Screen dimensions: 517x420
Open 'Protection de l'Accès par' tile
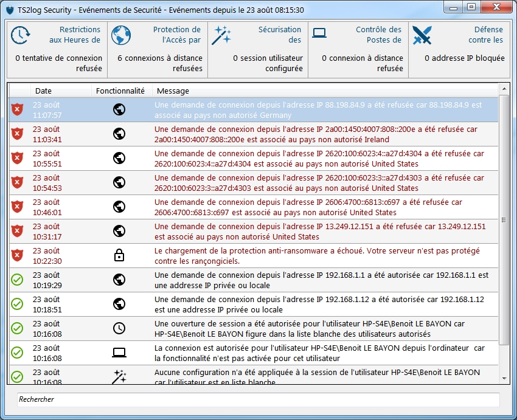[158, 50]
